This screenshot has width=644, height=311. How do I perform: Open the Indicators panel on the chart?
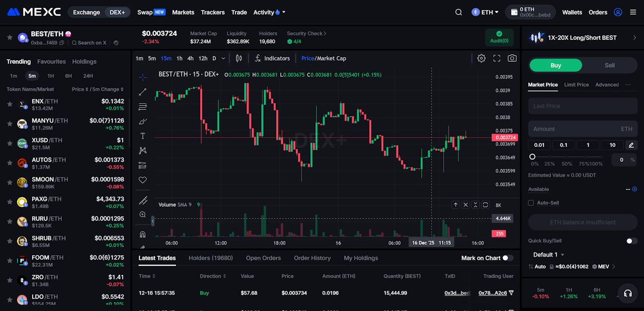click(x=272, y=58)
